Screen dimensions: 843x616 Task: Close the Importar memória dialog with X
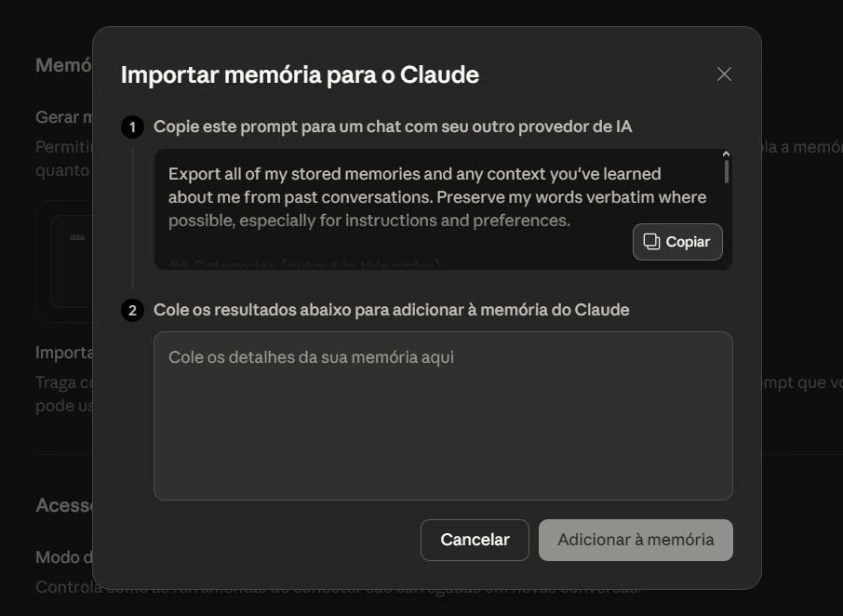click(x=724, y=74)
